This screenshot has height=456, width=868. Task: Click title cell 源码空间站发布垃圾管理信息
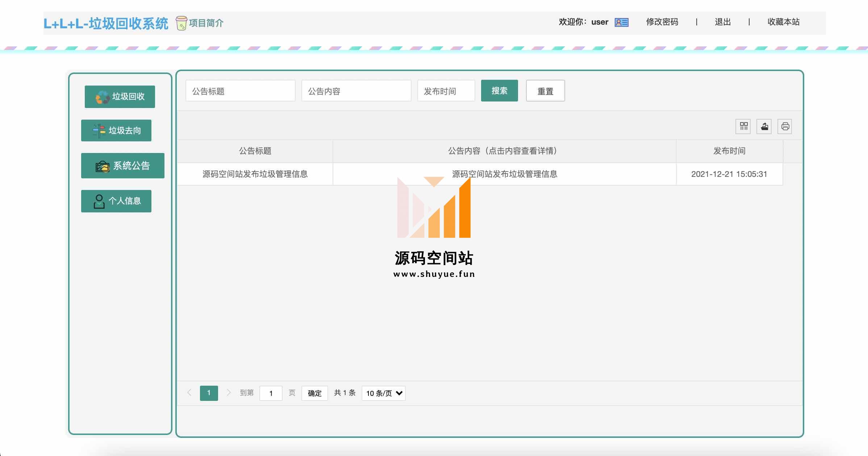(255, 174)
